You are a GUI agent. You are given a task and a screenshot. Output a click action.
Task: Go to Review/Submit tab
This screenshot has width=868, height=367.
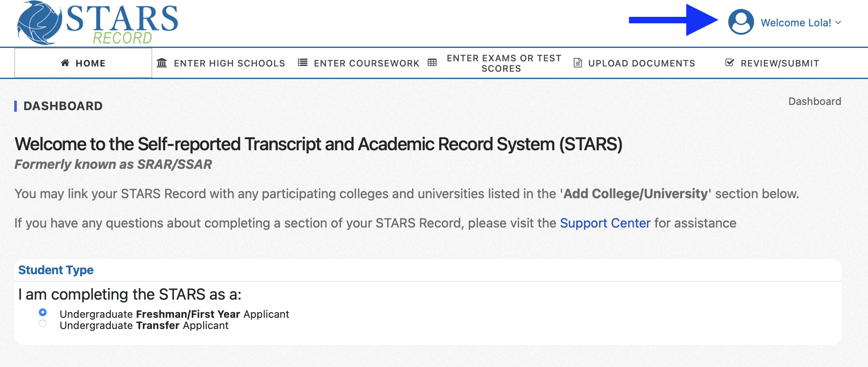click(772, 63)
